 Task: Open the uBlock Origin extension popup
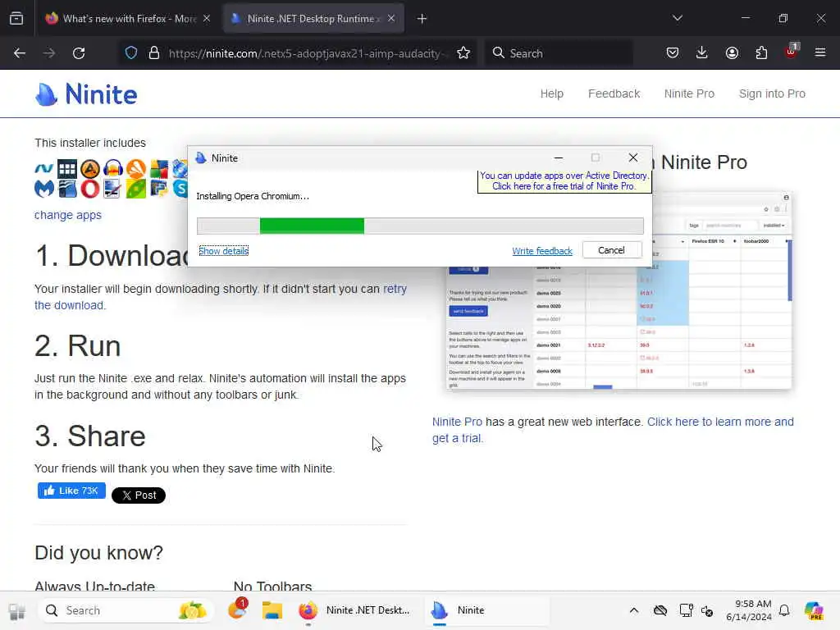click(x=792, y=52)
